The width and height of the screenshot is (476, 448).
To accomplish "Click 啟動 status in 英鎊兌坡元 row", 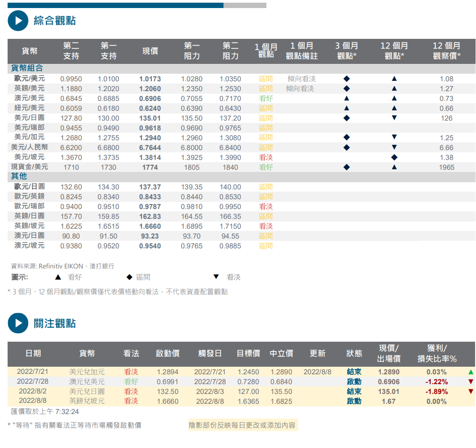I will (354, 402).
